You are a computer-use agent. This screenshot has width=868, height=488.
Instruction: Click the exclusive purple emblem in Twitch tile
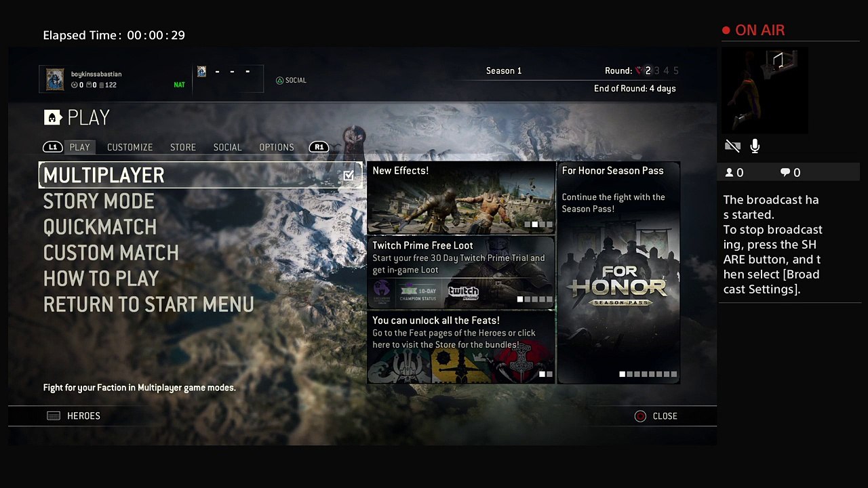point(382,292)
